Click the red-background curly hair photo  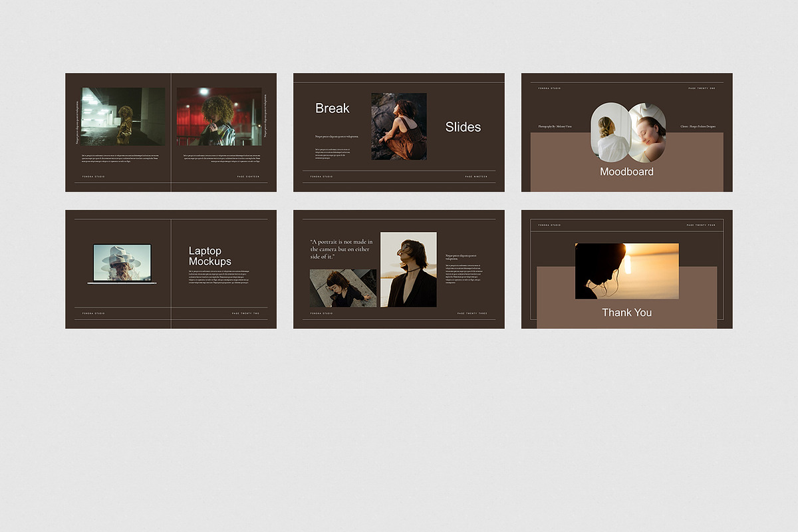click(219, 116)
